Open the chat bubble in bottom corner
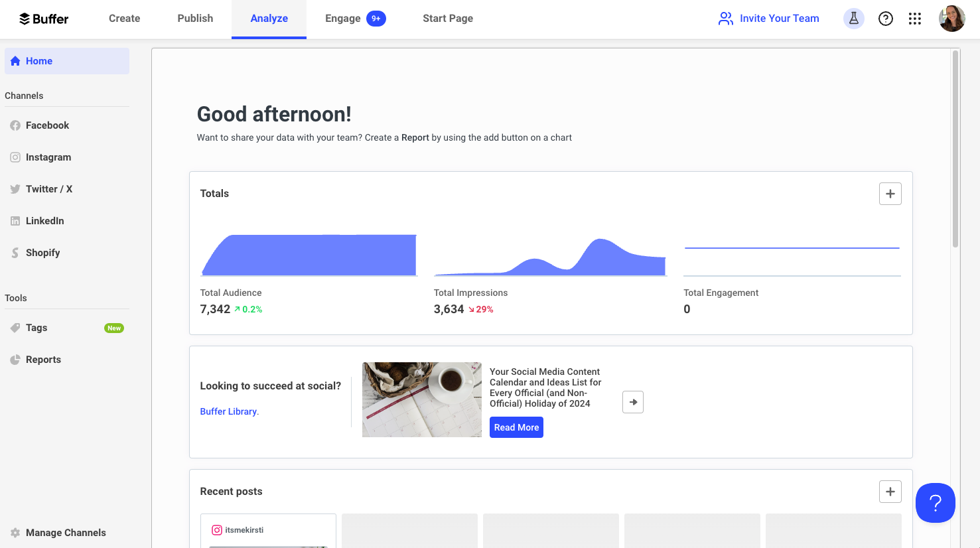 (x=936, y=503)
